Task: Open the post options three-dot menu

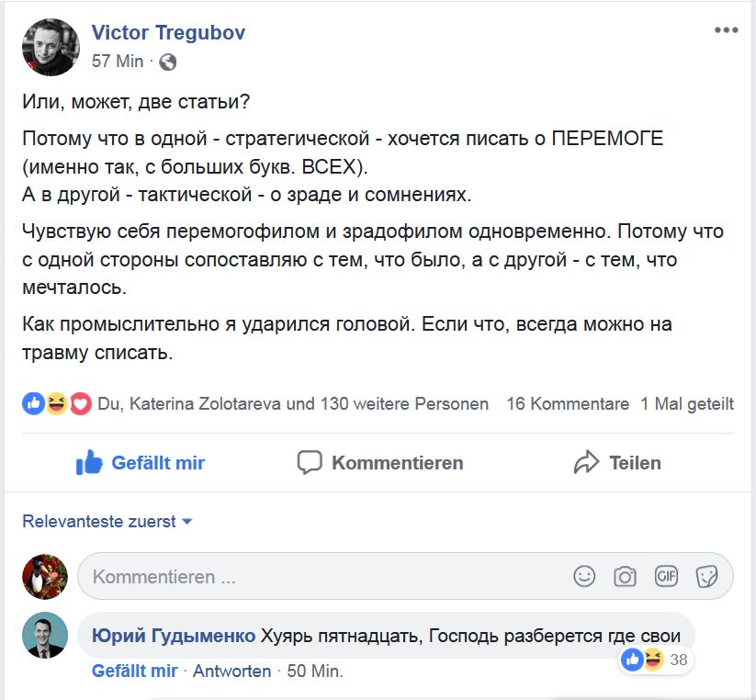Action: (x=726, y=30)
